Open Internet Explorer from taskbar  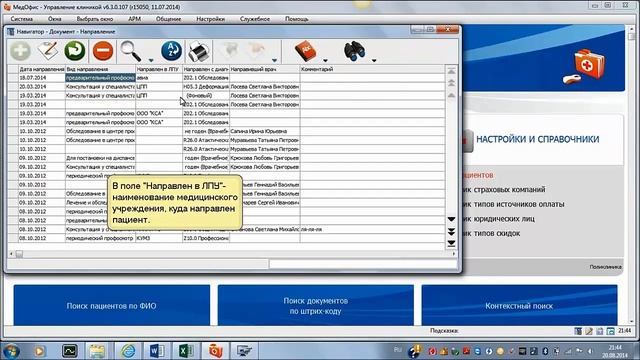point(127,351)
